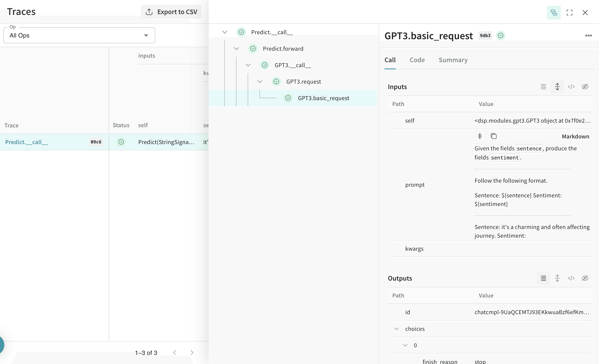Click the Predict(StringSigna... self cell
The image size is (599, 364).
click(166, 142)
